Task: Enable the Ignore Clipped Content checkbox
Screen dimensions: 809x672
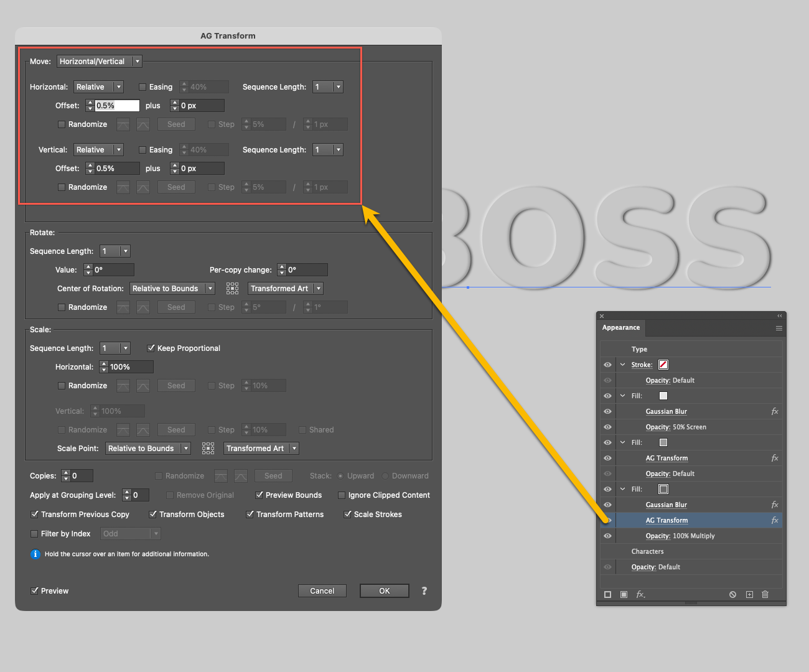Action: (x=342, y=495)
